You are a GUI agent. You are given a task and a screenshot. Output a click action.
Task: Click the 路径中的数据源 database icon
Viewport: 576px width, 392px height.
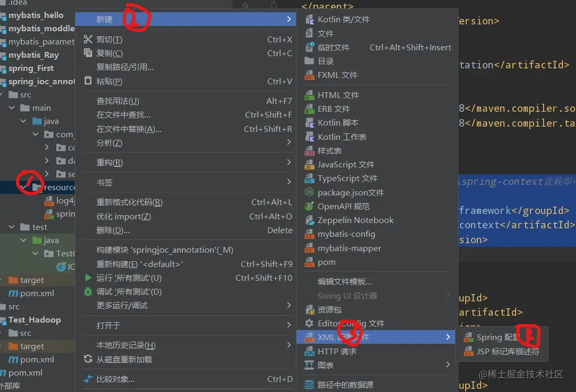pyautogui.click(x=309, y=385)
